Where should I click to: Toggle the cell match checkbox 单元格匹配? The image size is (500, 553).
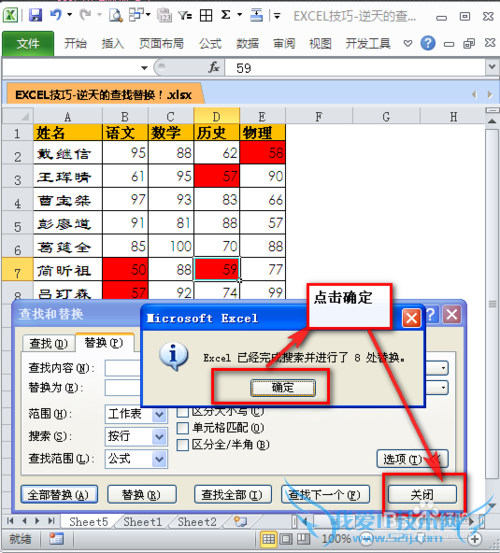183,428
